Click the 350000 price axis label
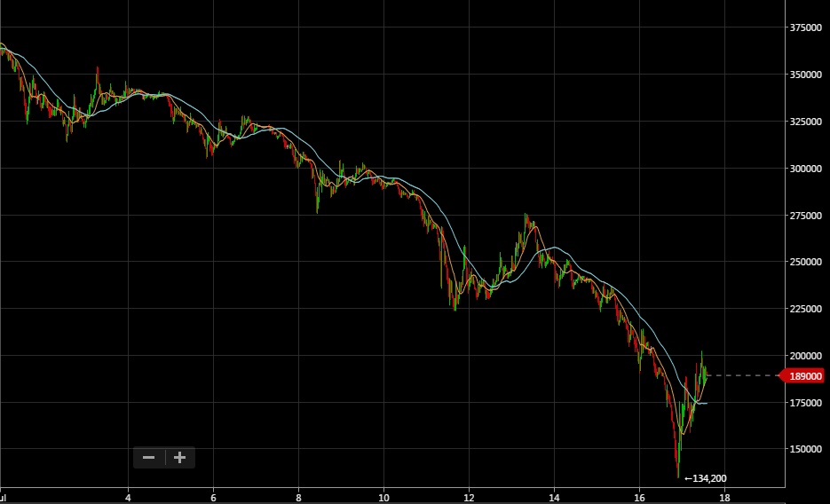Viewport: 830px width, 504px height. tap(805, 75)
